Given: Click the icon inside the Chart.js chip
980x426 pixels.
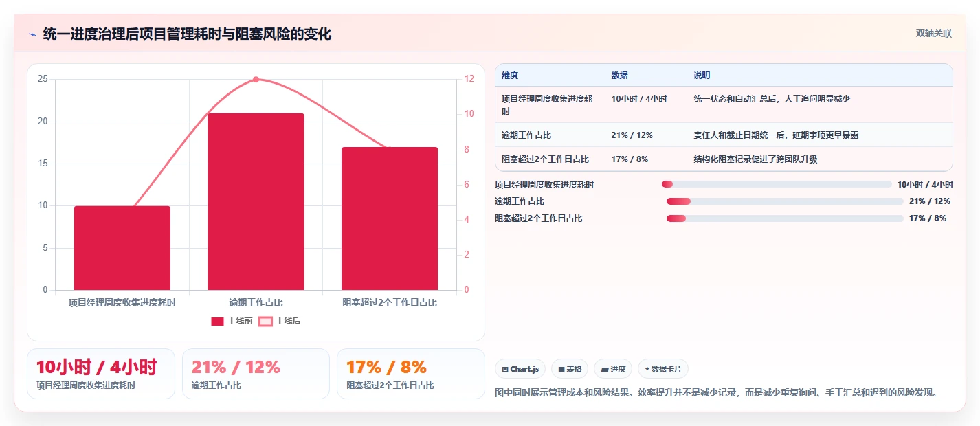Looking at the screenshot, I should 505,370.
